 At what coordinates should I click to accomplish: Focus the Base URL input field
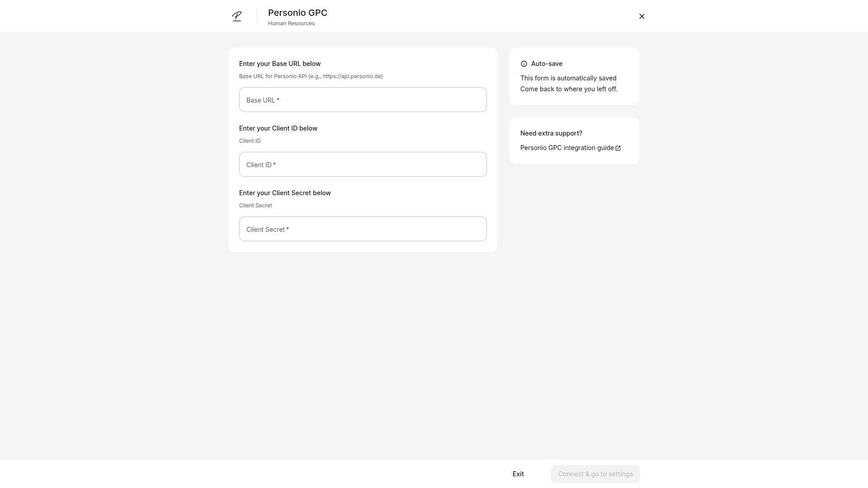(363, 100)
